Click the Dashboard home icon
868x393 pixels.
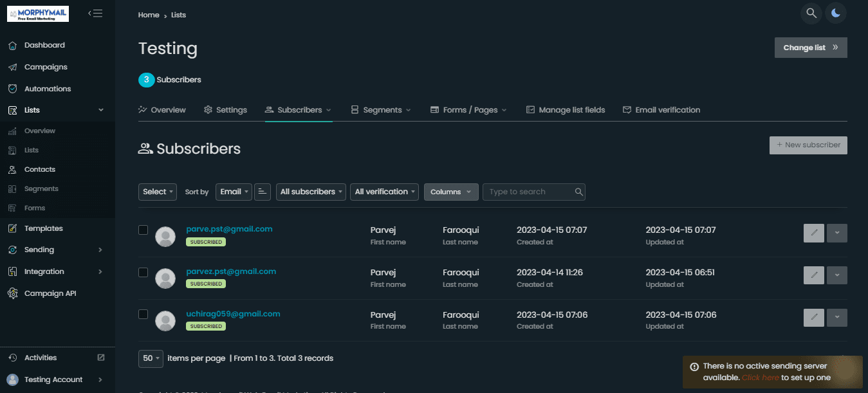pyautogui.click(x=12, y=45)
